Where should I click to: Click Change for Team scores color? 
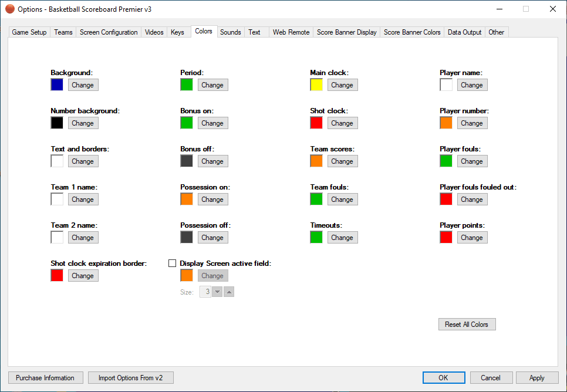click(342, 161)
